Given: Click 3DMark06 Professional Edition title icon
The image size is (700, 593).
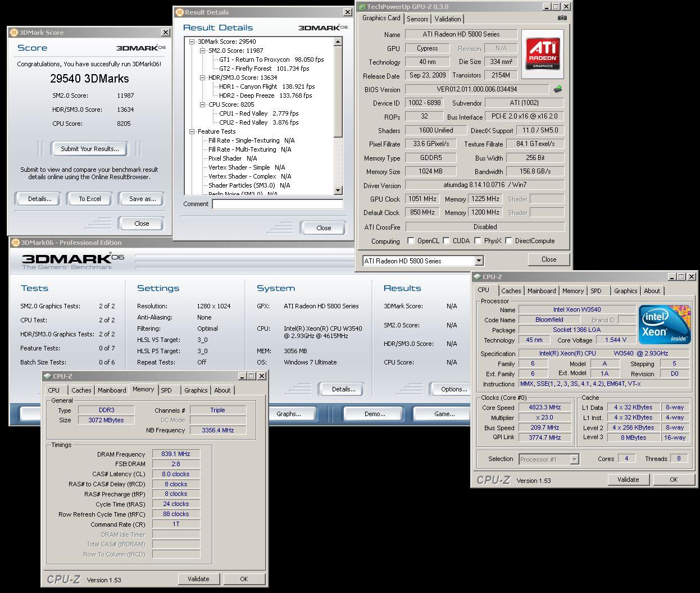Looking at the screenshot, I should (16, 243).
